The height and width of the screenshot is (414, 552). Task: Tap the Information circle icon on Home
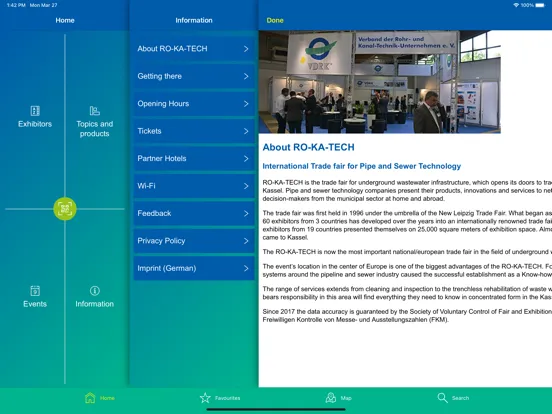pos(94,291)
